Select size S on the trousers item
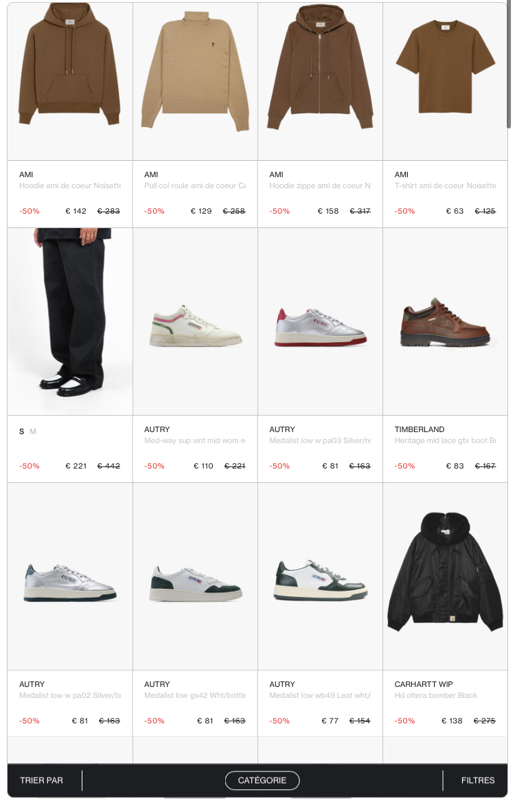Screen dimensions: 515x812 click(x=22, y=431)
